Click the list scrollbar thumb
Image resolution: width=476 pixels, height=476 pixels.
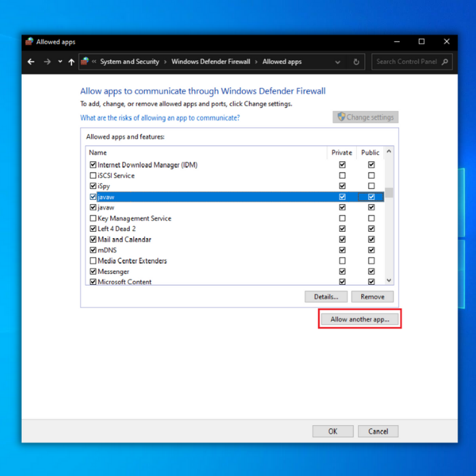click(x=389, y=192)
